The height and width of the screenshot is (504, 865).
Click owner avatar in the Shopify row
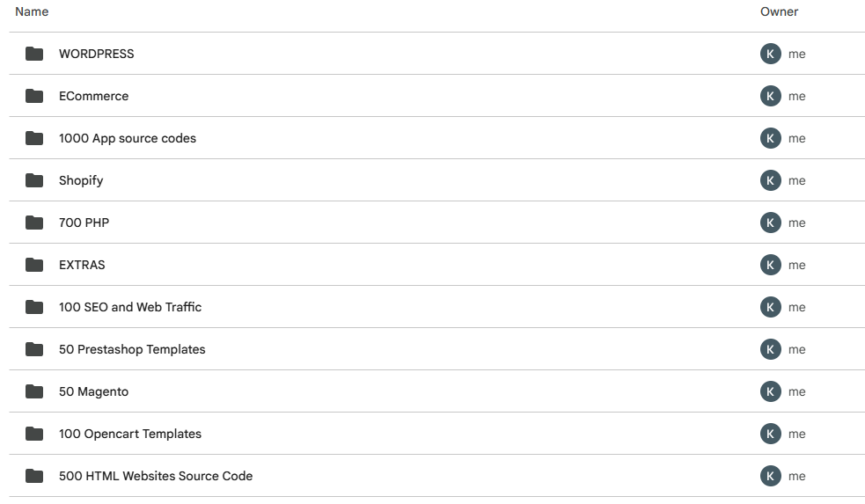tap(770, 180)
